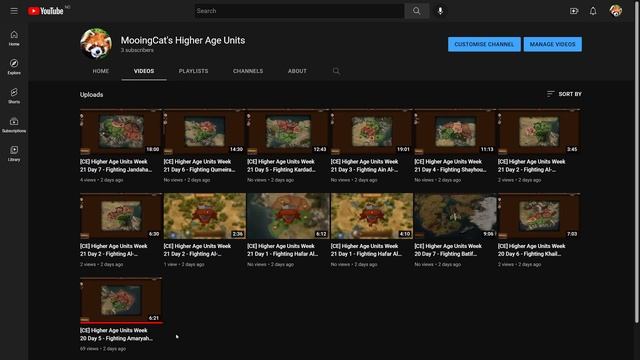The height and width of the screenshot is (360, 640).
Task: Open the 6:30 Week 21 Day 2 thumbnail
Action: [121, 216]
